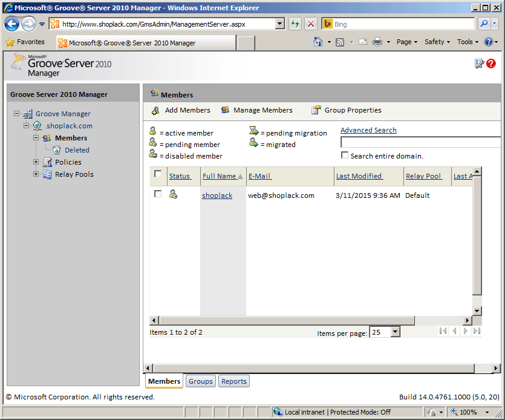Click the edit settings icon beside red help
Viewport: 505px width, 420px height.
pos(479,64)
